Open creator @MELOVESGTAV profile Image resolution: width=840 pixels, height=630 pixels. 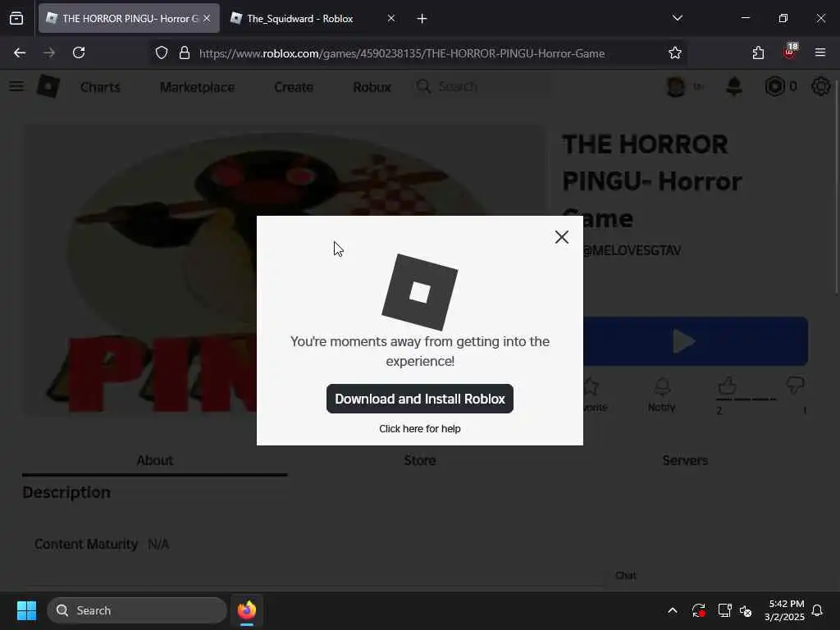[632, 250]
